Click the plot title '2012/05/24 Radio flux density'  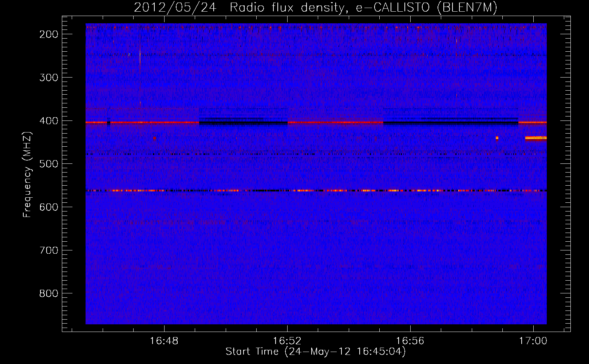coord(316,7)
